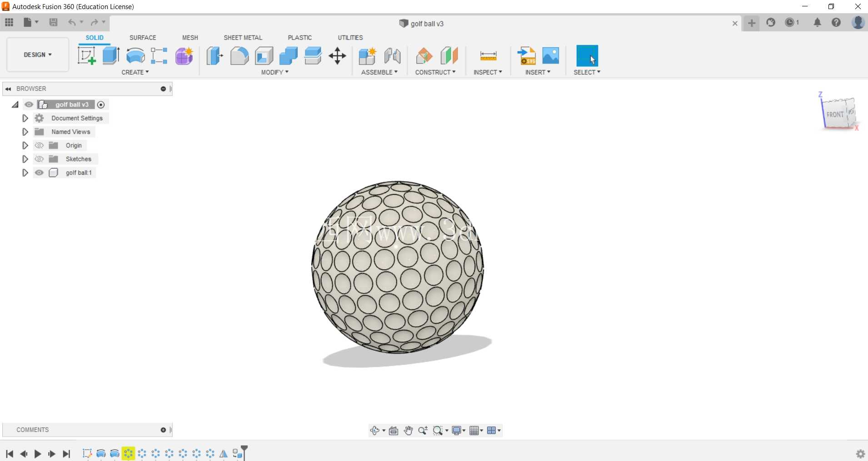
Task: Open the DESIGN workspace dropdown
Action: pyautogui.click(x=38, y=55)
